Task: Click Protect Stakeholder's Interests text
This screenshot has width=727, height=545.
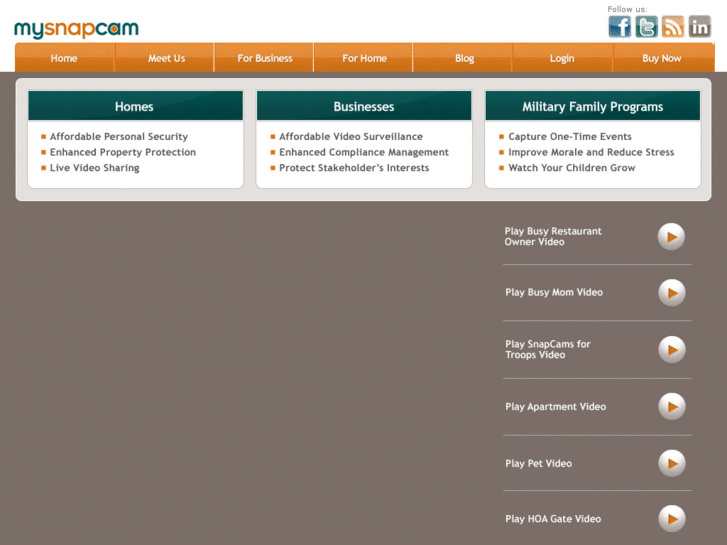Action: click(x=354, y=168)
